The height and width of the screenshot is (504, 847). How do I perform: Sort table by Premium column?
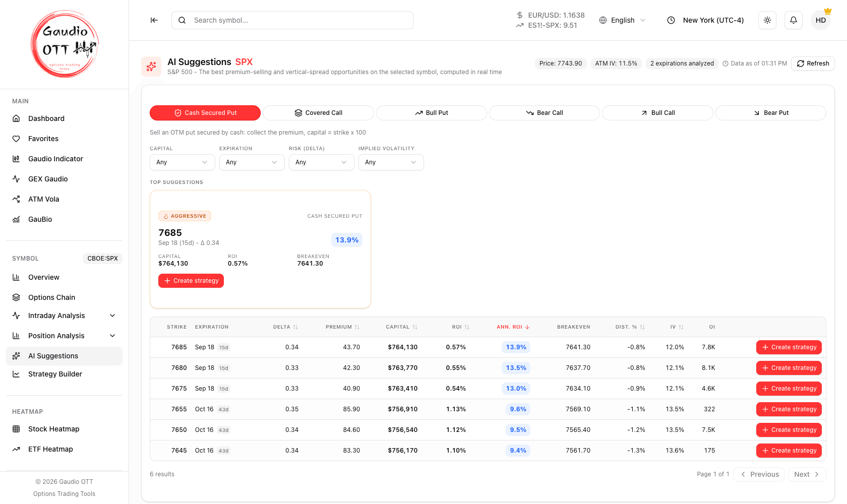click(x=342, y=327)
